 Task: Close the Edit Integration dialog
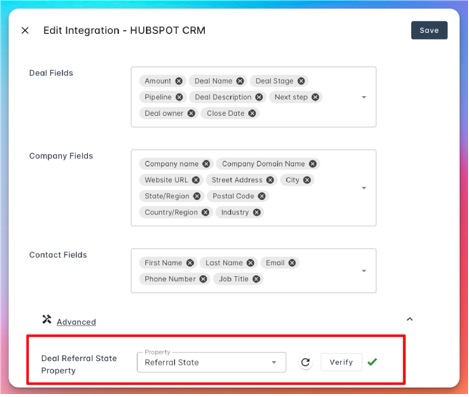click(25, 30)
